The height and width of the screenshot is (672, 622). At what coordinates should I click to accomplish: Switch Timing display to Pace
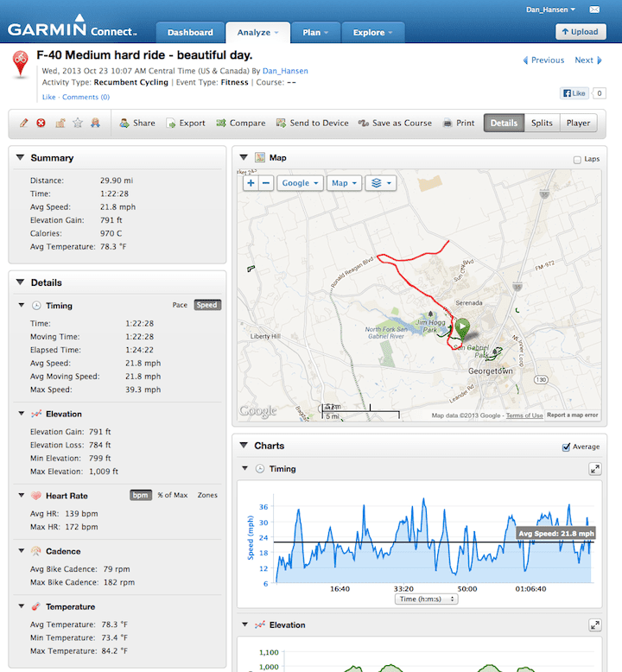click(180, 305)
